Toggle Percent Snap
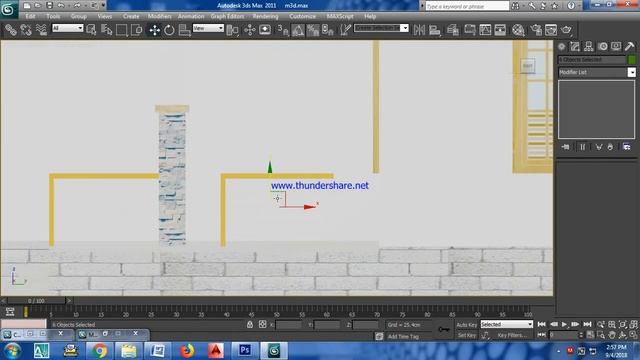640x360 pixels. pyautogui.click(x=313, y=30)
